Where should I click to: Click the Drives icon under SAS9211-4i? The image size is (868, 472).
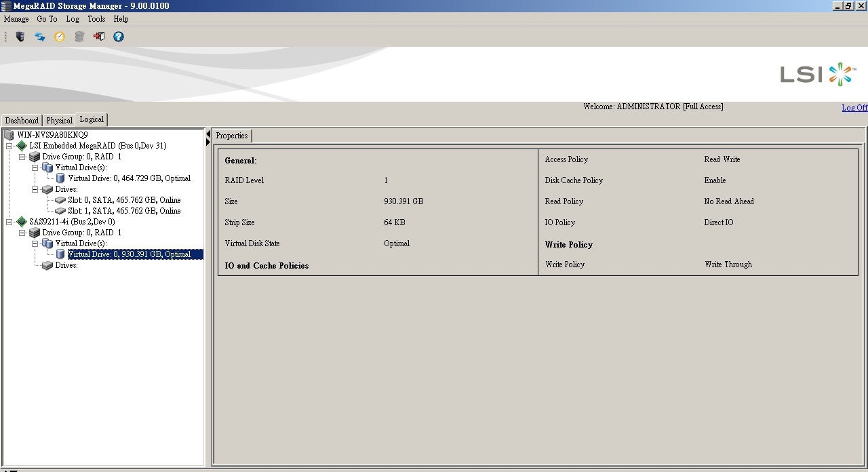[x=47, y=265]
